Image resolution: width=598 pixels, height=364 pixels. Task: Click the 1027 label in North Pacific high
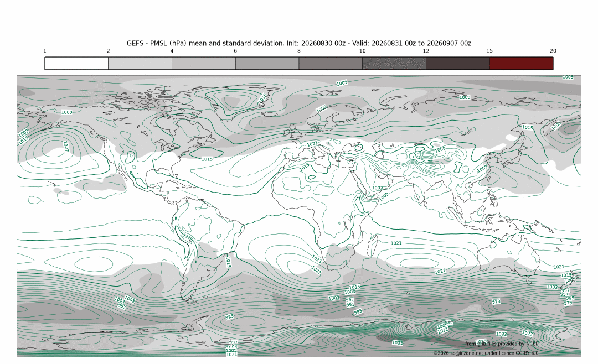click(x=65, y=147)
